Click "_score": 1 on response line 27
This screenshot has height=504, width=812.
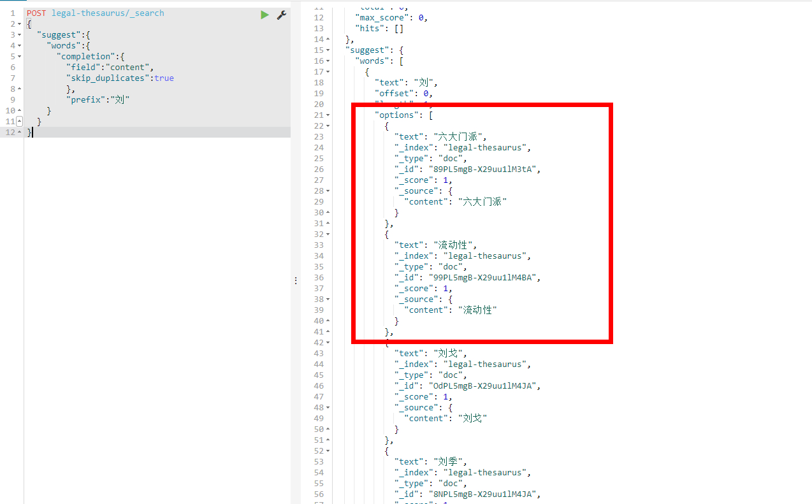pyautogui.click(x=424, y=180)
